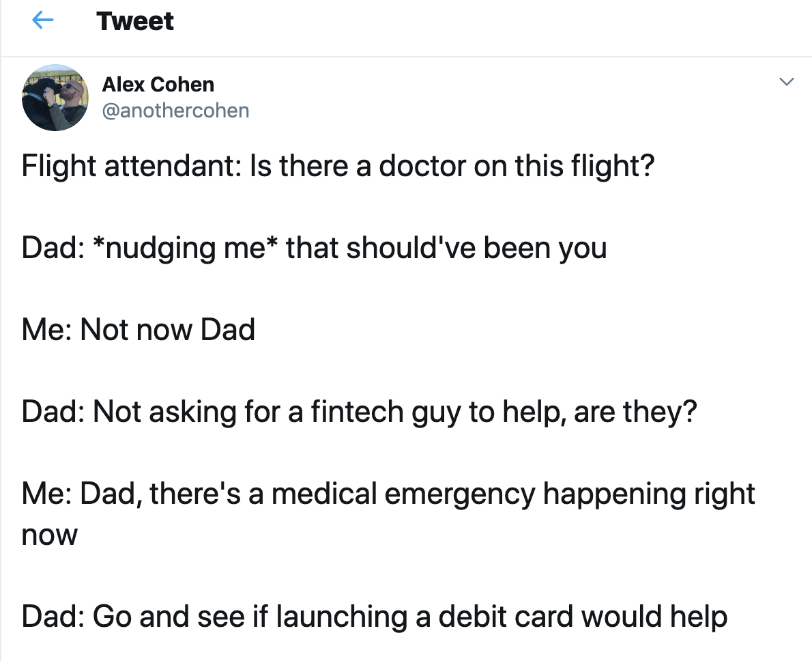Open the Alex Cohen display name link
Viewport: 812px width, 661px height.
(158, 85)
